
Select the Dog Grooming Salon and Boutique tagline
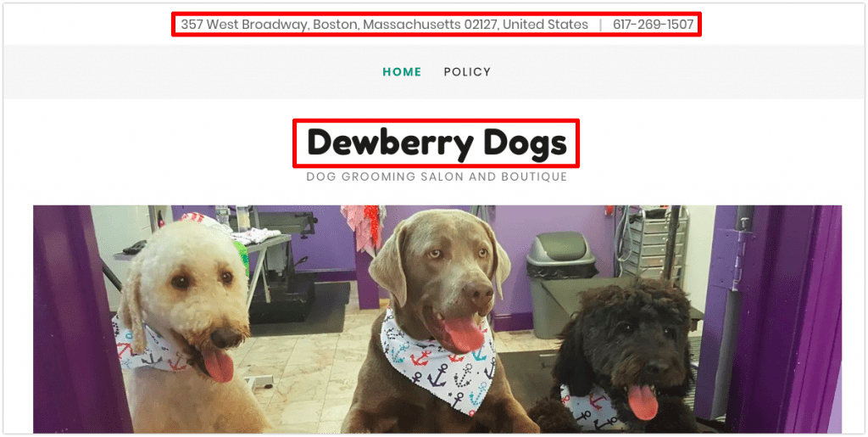pyautogui.click(x=437, y=176)
